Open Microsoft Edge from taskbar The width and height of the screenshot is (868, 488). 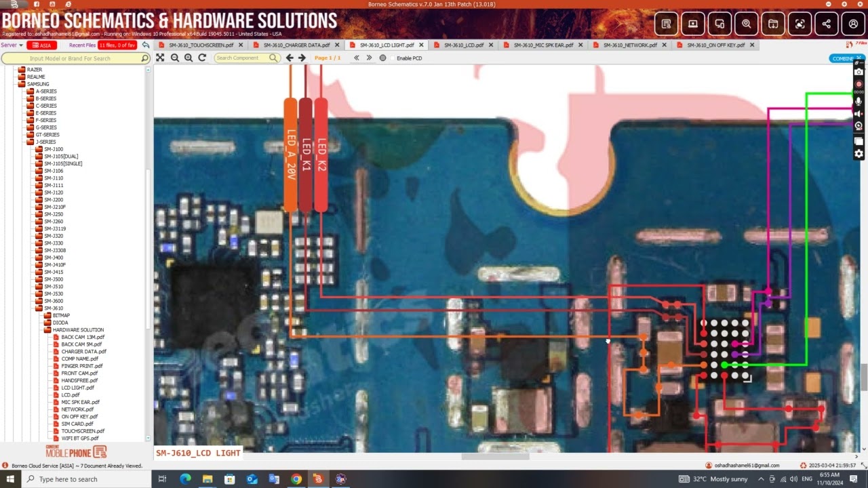click(185, 479)
